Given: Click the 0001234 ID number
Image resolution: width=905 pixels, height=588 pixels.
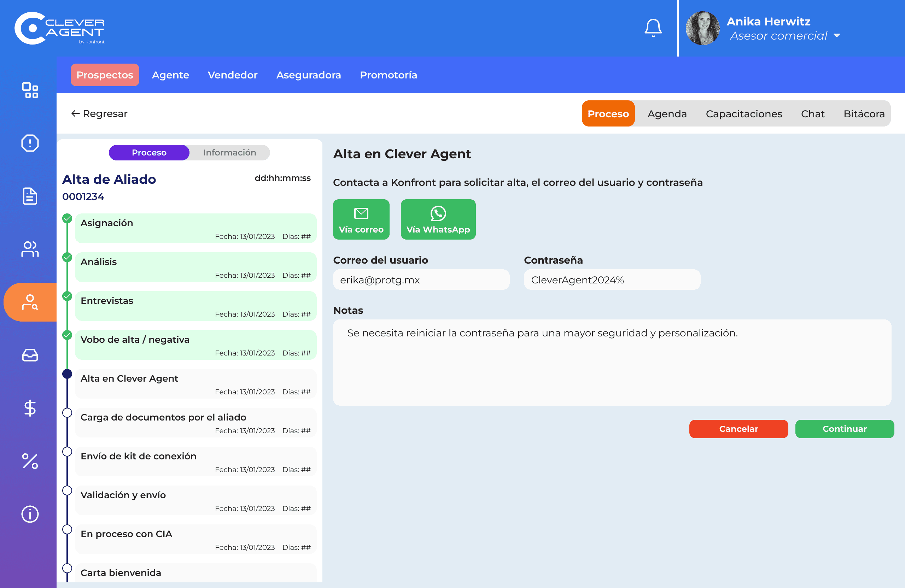Looking at the screenshot, I should [83, 196].
